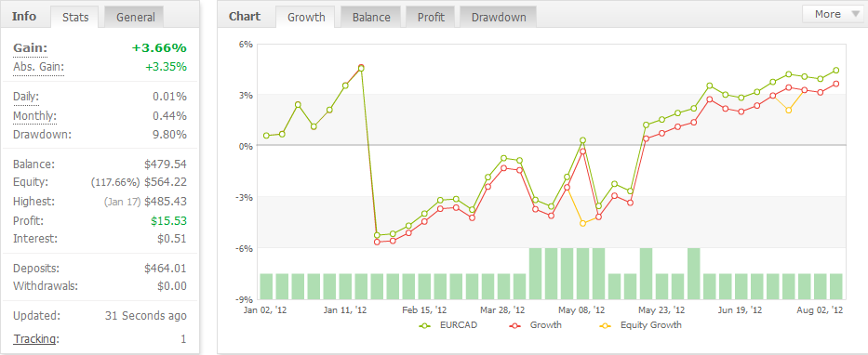Select the Growth chart tab
The height and width of the screenshot is (355, 868).
[x=306, y=17]
